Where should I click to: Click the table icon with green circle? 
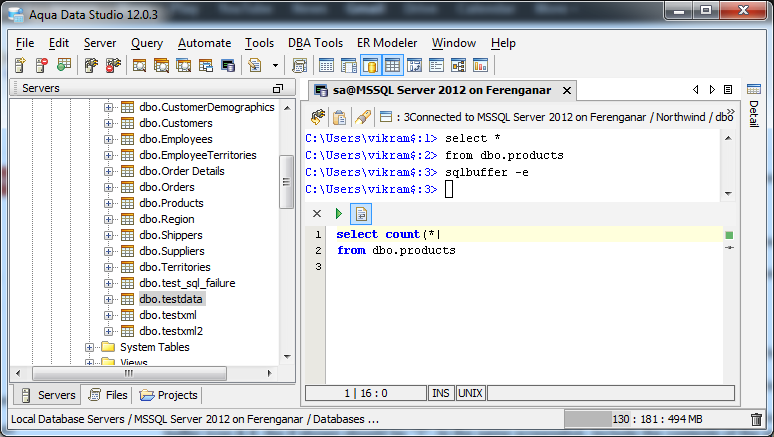[x=64, y=65]
